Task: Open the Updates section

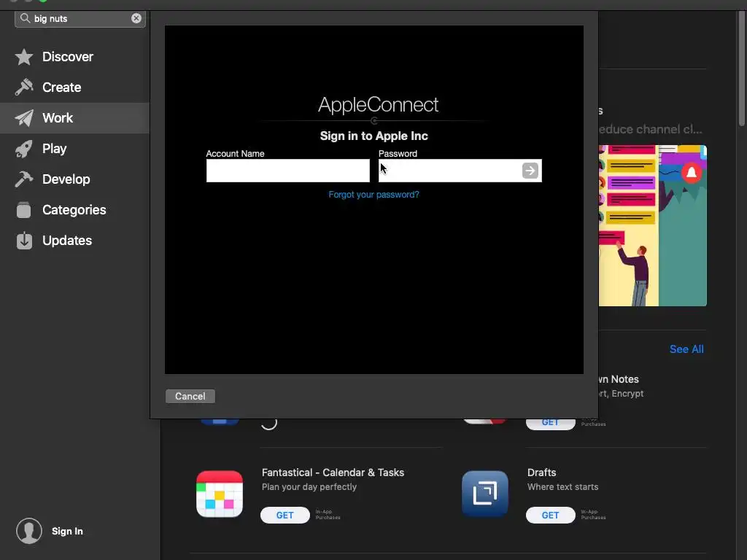Action: (66, 241)
